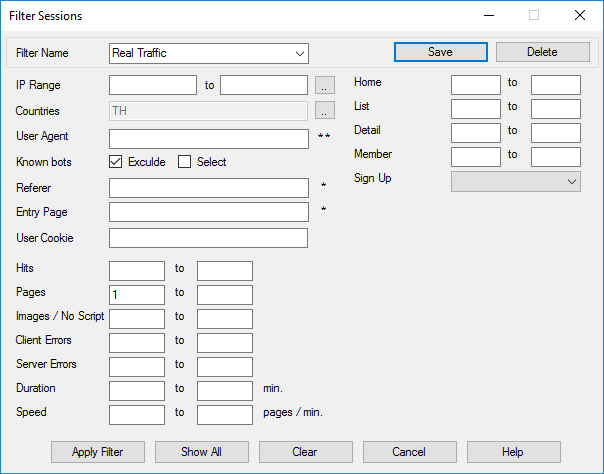Focus the Speed maximum field
This screenshot has width=604, height=474.
(225, 415)
